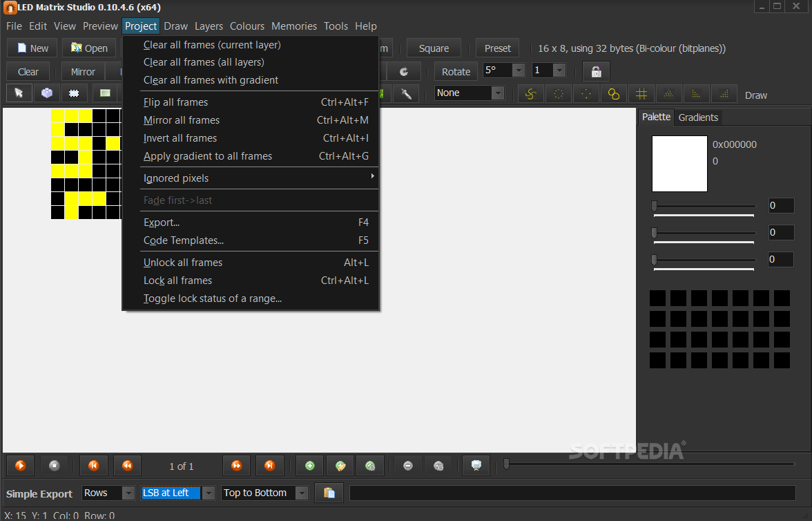Delete multiple frames with grey gear icon

438,466
